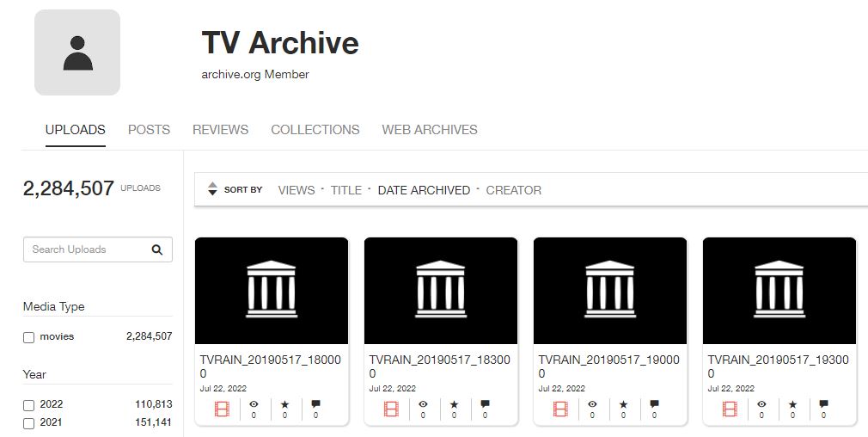Open thumbnail of TVRAIN_20190517_190000
This screenshot has height=437, width=868.
coord(610,291)
